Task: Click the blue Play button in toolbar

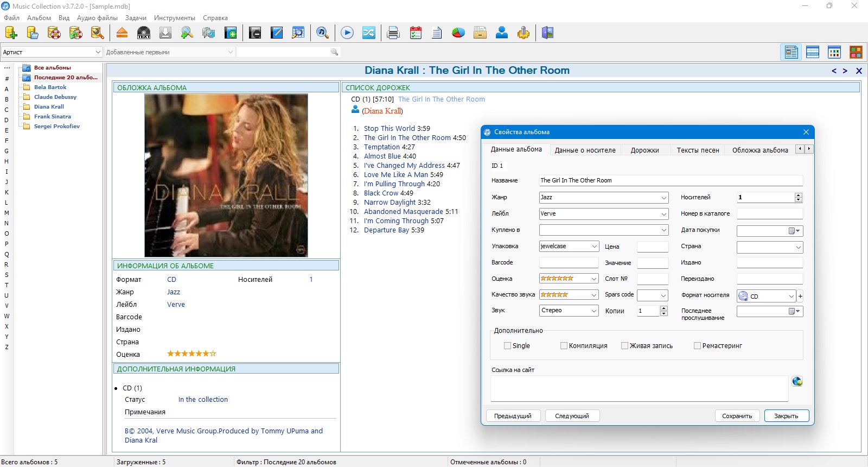Action: coord(347,33)
